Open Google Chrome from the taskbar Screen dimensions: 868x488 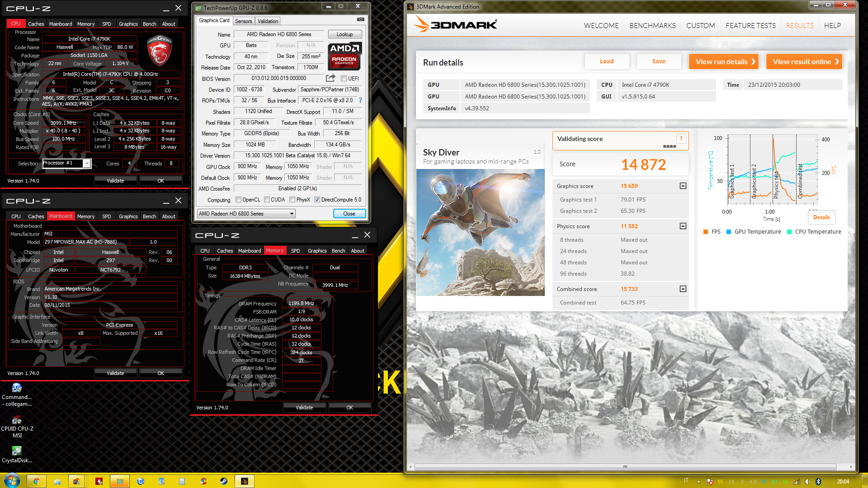(36, 481)
